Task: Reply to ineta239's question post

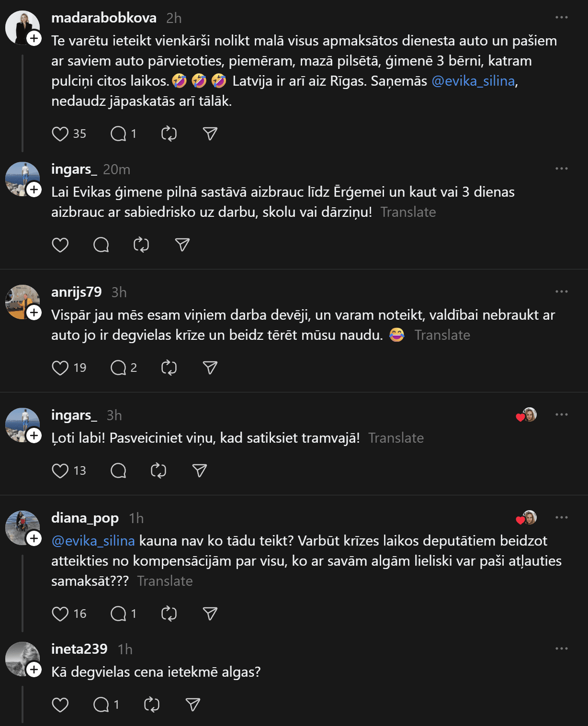Action: [101, 705]
